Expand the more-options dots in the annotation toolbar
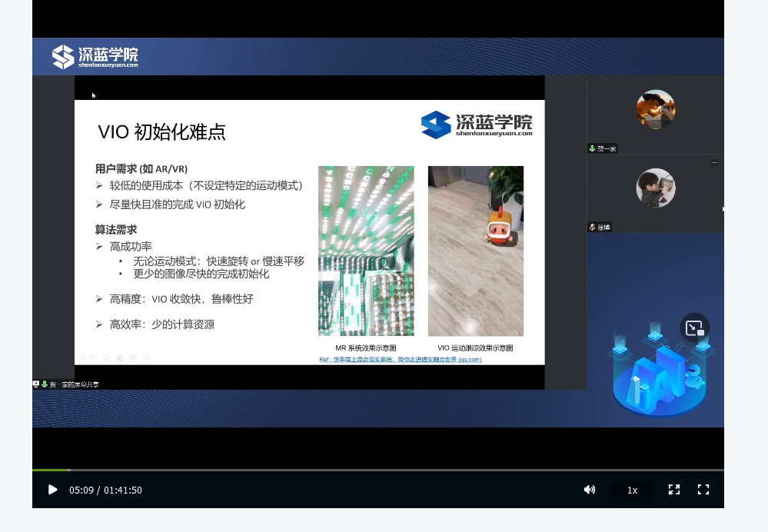 [x=145, y=357]
